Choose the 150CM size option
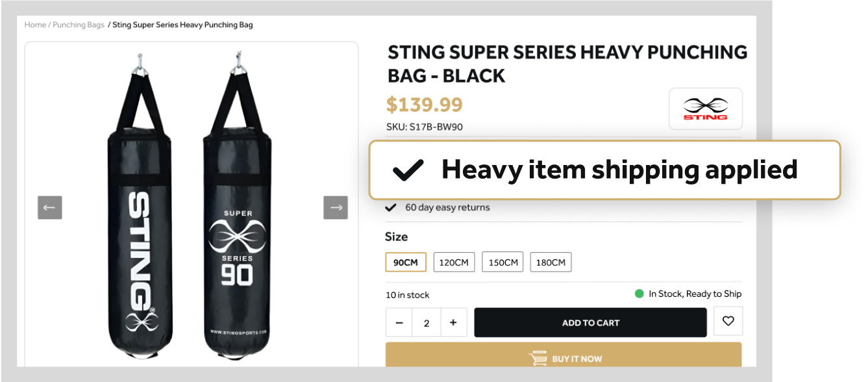 click(502, 262)
